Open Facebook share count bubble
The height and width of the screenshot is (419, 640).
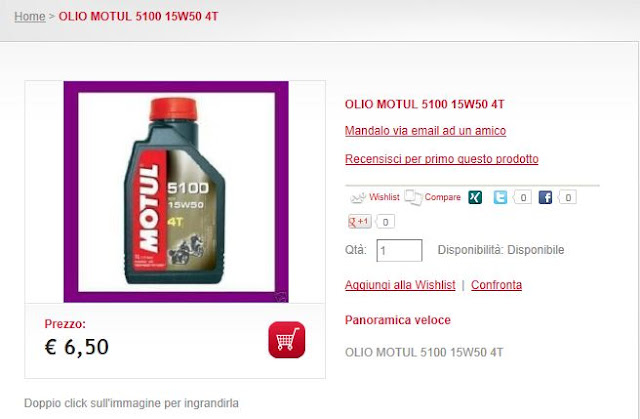pyautogui.click(x=567, y=197)
